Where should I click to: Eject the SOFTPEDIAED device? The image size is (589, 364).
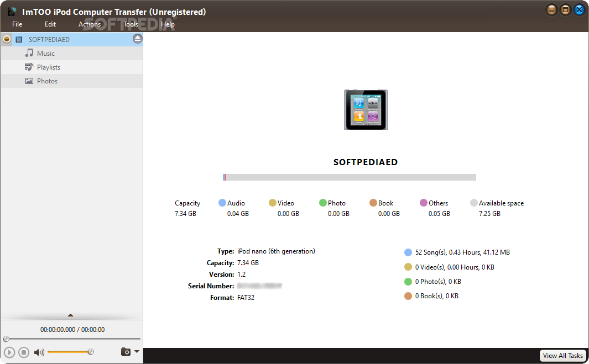click(x=138, y=39)
